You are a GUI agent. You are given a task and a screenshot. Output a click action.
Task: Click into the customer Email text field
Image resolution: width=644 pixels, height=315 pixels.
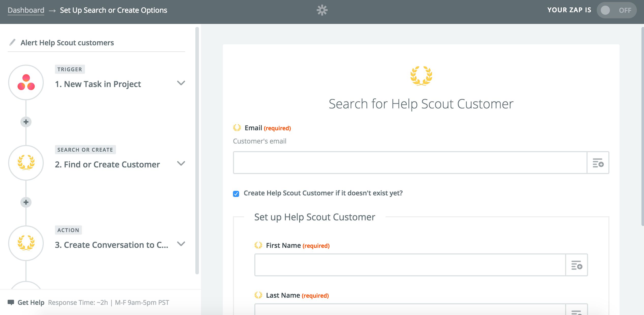pos(410,163)
